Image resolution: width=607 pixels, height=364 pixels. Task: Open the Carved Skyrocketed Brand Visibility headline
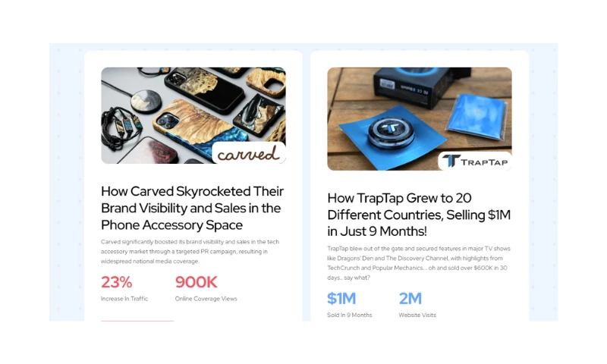(x=193, y=208)
